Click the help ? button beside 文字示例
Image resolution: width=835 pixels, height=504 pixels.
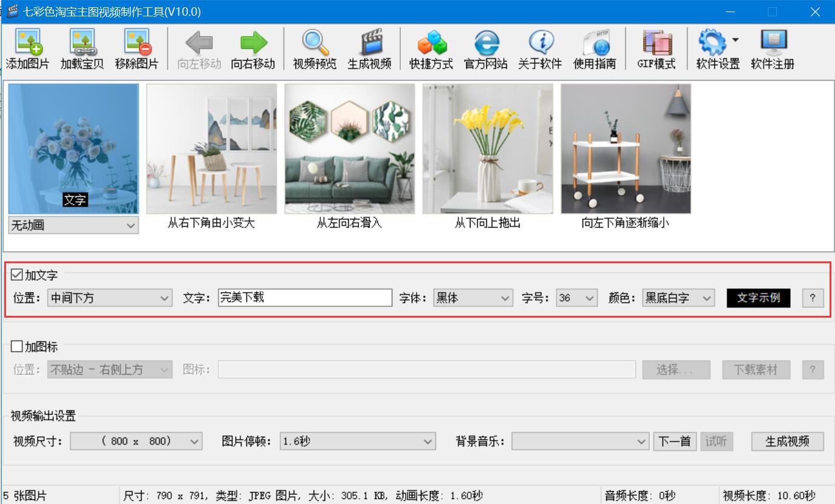coord(813,298)
